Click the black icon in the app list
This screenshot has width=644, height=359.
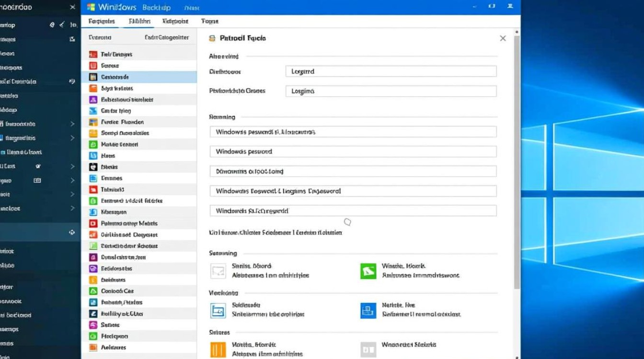93,167
